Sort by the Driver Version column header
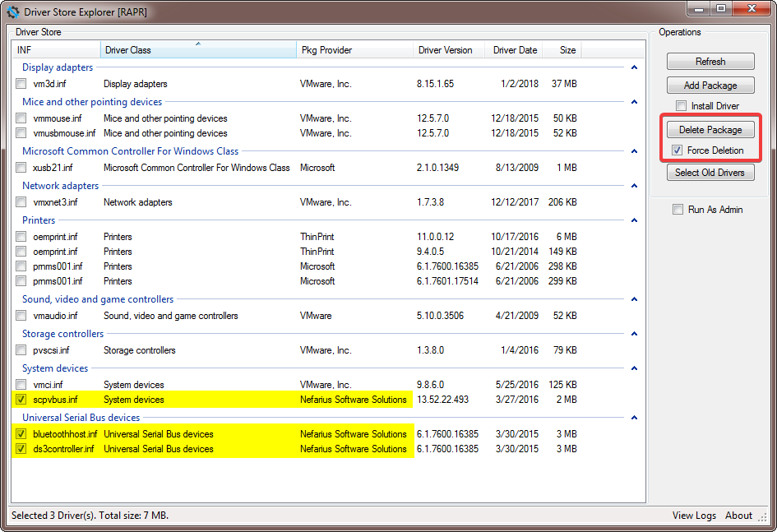Image resolution: width=777 pixels, height=532 pixels. [x=448, y=50]
